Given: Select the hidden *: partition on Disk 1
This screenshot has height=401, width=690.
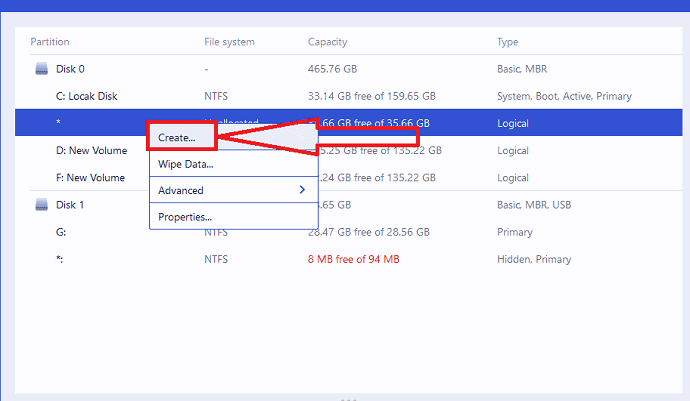Looking at the screenshot, I should (59, 259).
